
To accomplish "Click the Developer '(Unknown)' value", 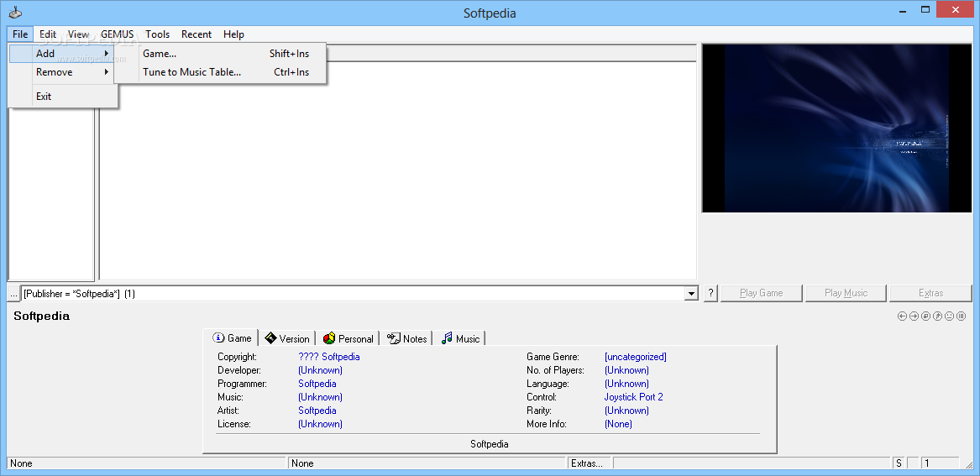I will click(x=320, y=370).
